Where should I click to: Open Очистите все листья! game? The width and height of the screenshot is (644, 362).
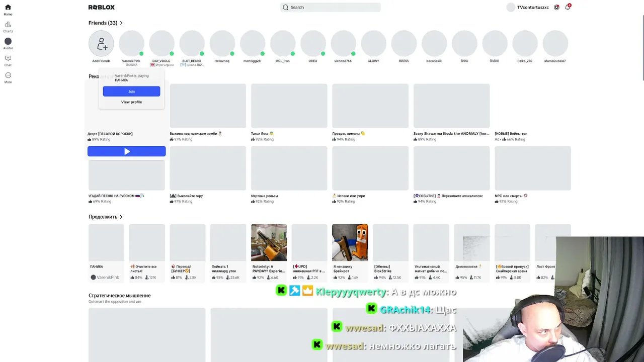147,252
